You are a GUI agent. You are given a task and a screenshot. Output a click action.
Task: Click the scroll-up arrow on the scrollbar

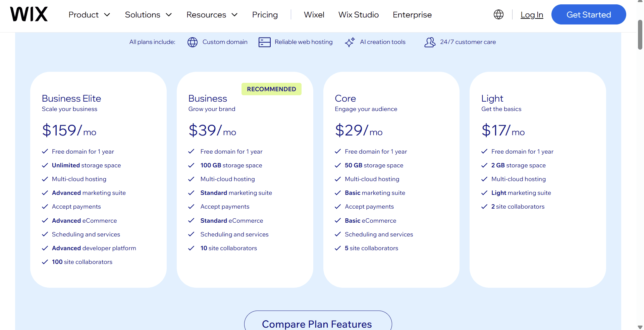640,3
